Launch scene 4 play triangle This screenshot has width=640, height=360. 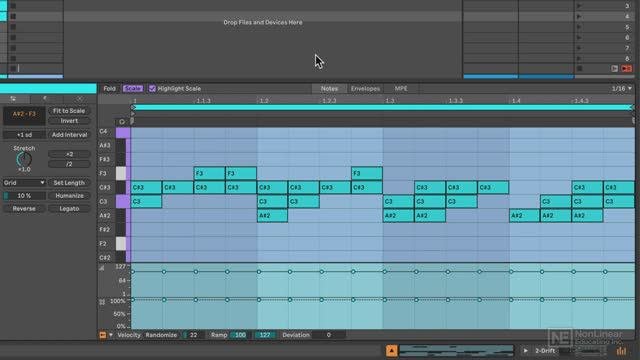pyautogui.click(x=579, y=16)
